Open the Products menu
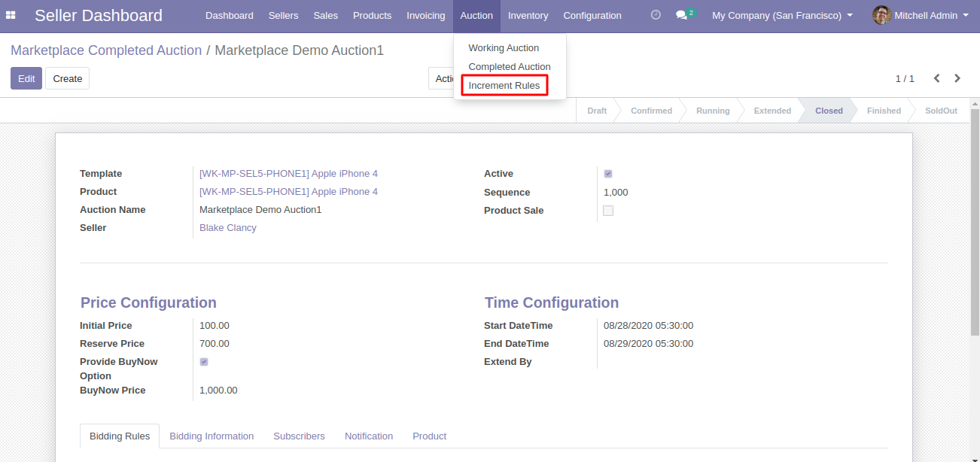 click(x=372, y=15)
